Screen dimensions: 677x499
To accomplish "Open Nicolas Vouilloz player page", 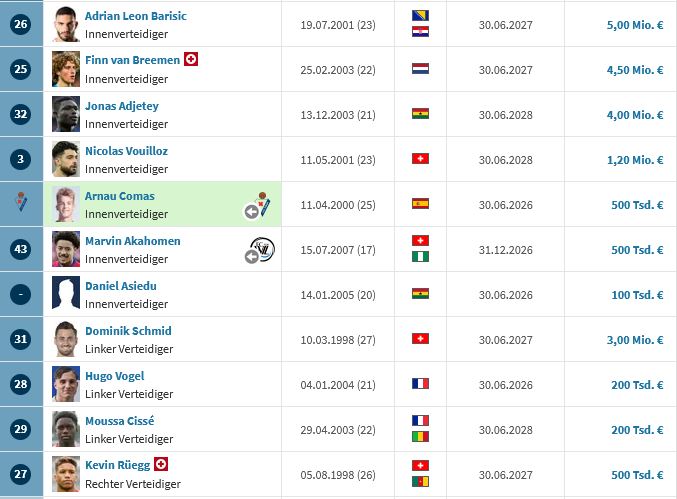I will tap(126, 151).
